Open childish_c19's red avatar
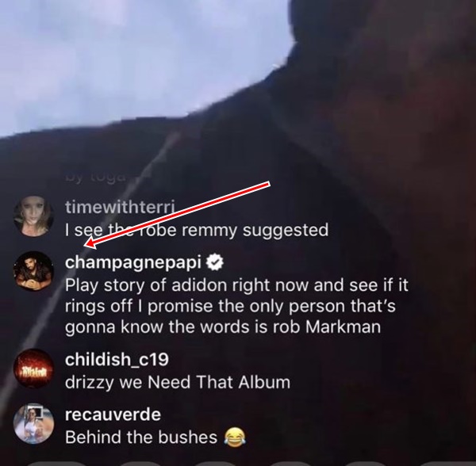Screen dimensions: 476x466 coord(33,369)
